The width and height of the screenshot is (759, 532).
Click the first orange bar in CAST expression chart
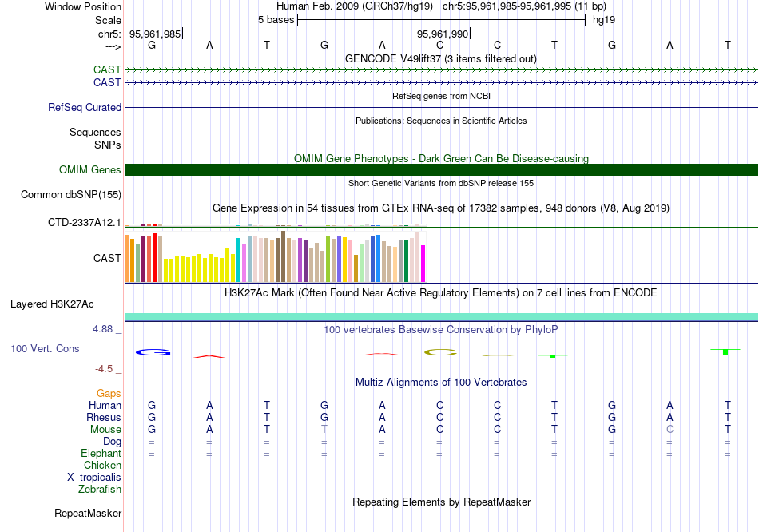coord(127,258)
